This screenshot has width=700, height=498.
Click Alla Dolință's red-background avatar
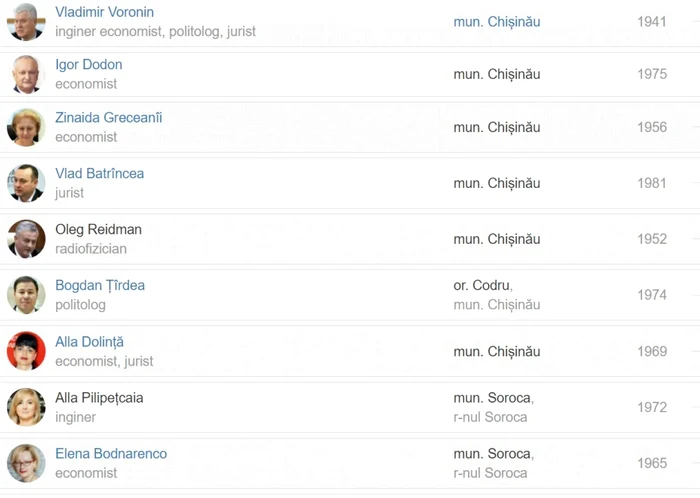(x=26, y=351)
